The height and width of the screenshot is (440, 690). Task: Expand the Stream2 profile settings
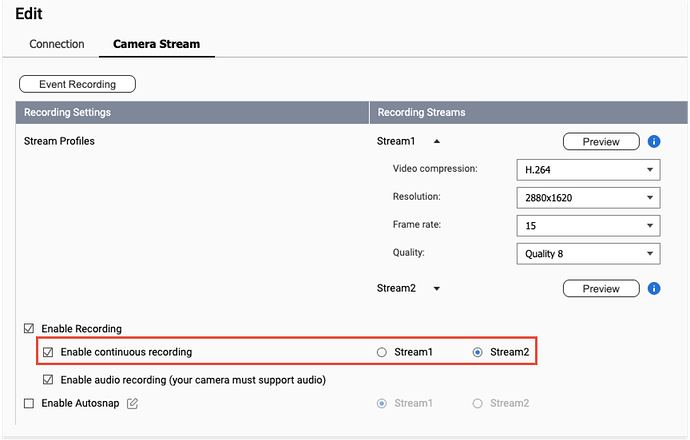click(x=437, y=289)
